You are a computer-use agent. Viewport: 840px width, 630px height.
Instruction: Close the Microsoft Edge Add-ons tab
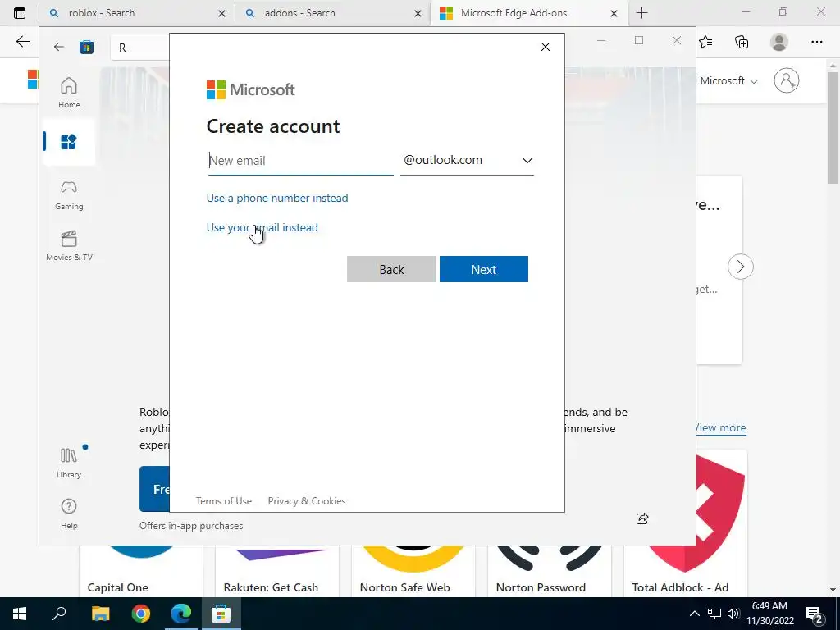coord(614,13)
